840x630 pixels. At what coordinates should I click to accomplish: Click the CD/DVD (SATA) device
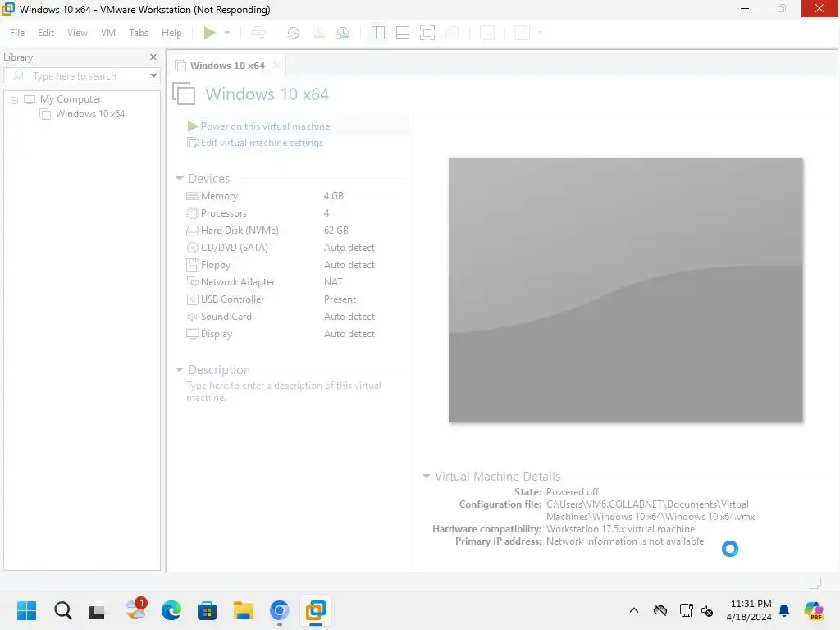coord(234,248)
